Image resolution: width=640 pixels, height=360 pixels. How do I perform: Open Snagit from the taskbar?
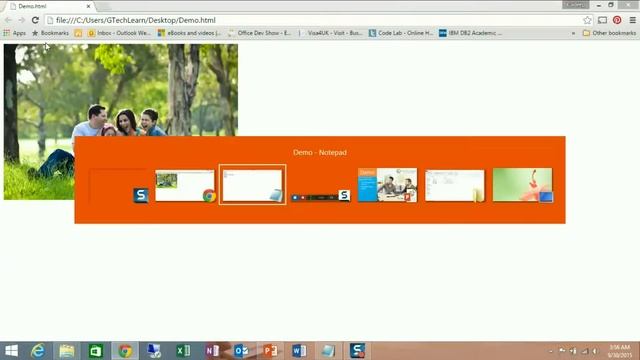coord(358,351)
